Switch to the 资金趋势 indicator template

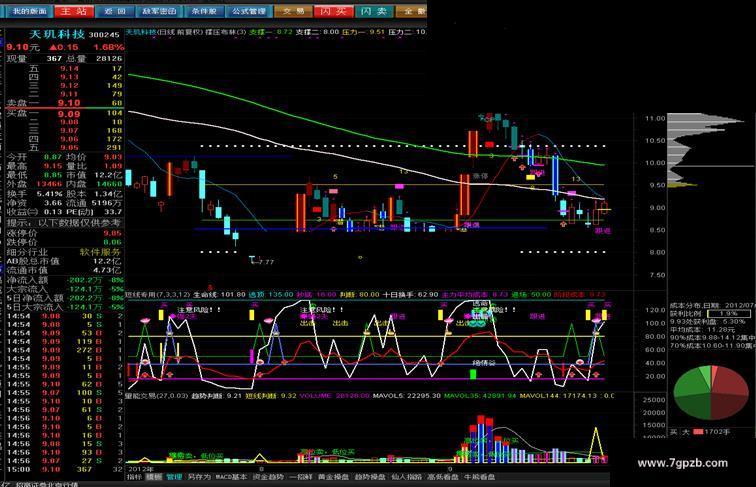(269, 477)
